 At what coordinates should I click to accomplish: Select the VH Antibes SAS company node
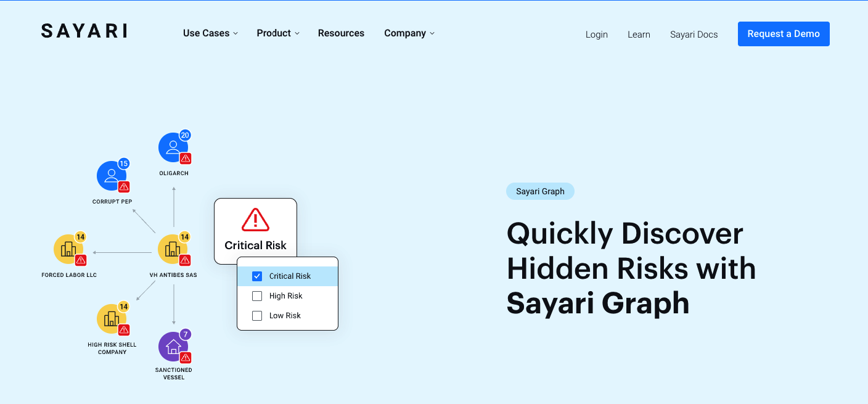click(173, 249)
